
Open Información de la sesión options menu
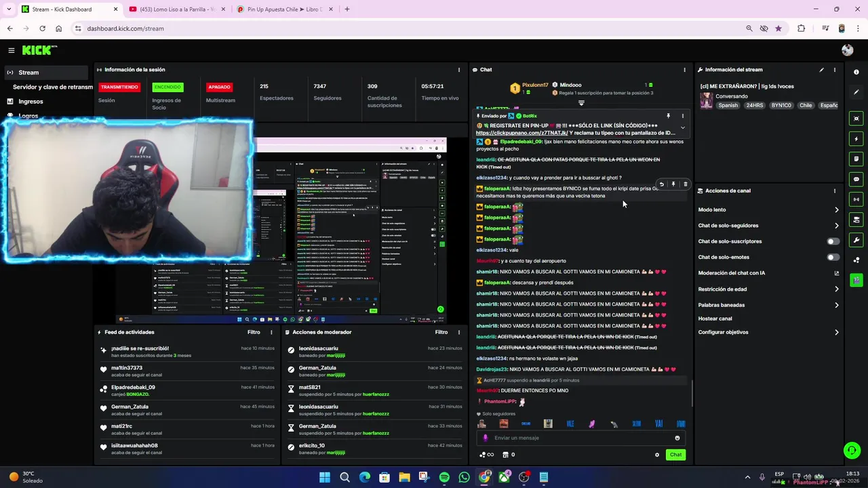click(x=459, y=70)
